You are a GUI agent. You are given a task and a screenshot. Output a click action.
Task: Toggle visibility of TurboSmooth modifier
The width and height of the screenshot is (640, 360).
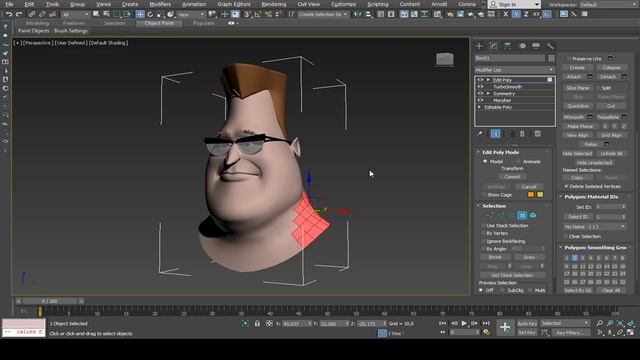coord(480,87)
